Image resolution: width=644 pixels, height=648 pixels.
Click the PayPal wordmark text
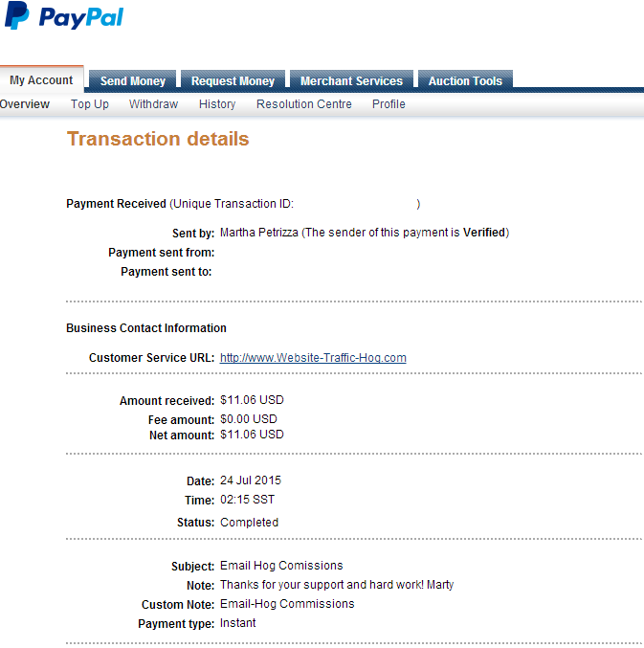(x=81, y=18)
